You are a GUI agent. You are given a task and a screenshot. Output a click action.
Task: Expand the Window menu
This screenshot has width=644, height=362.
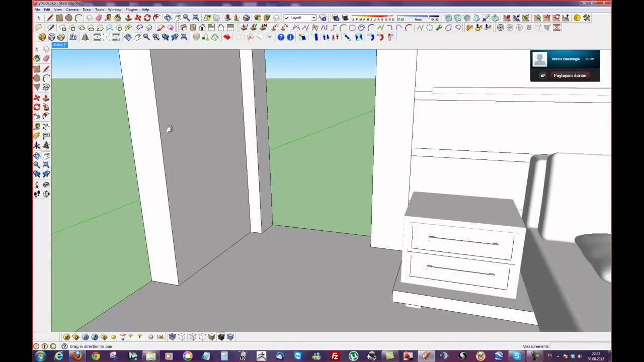114,10
